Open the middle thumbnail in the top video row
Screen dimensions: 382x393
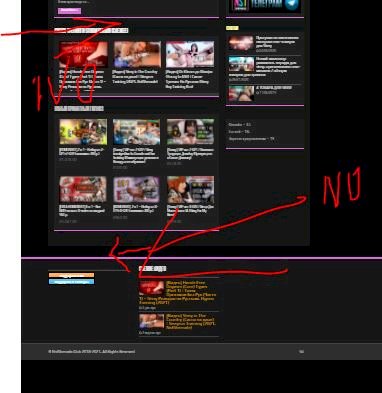[137, 54]
